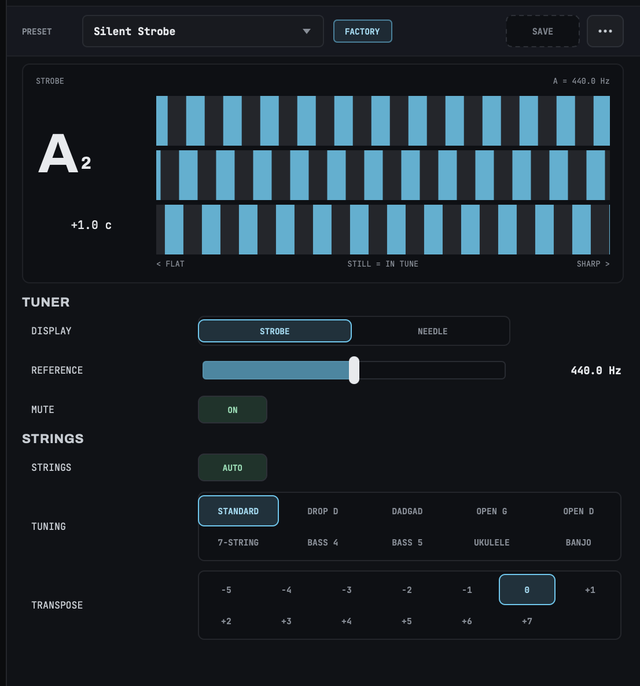Set transpose to +7
Viewport: 640px width, 686px height.
pos(527,621)
